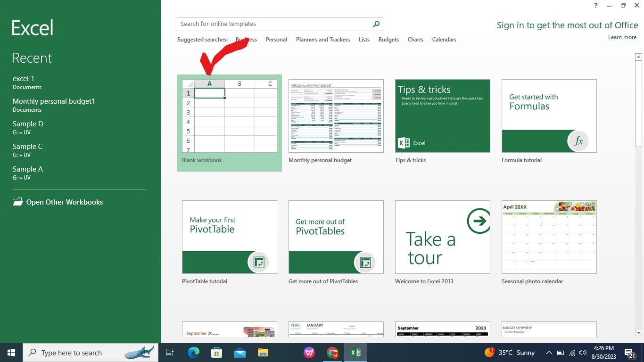This screenshot has width=644, height=362.
Task: Open the Tips & tricks template
Action: (x=442, y=115)
